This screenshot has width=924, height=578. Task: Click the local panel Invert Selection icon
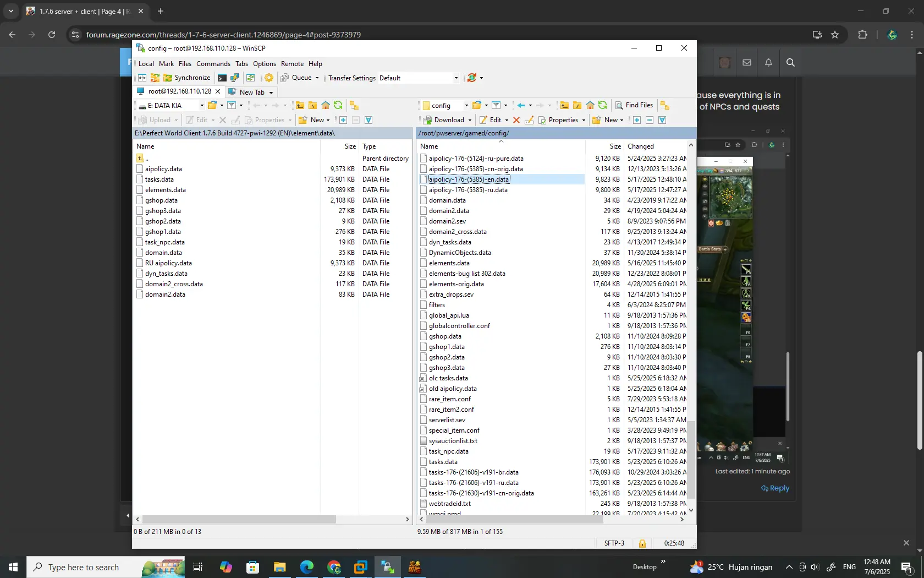click(x=369, y=120)
